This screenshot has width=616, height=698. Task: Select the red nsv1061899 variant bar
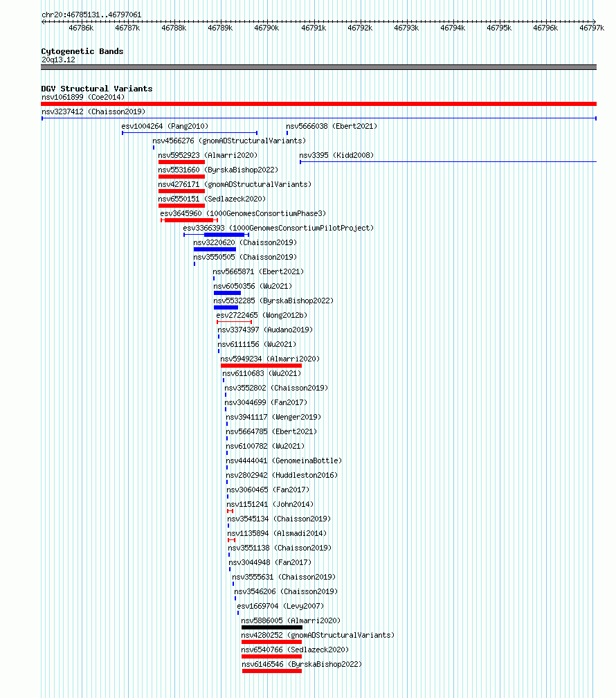(318, 104)
